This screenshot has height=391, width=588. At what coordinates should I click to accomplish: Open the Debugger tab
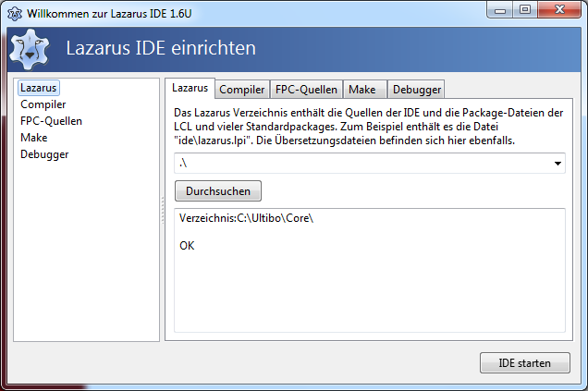416,90
